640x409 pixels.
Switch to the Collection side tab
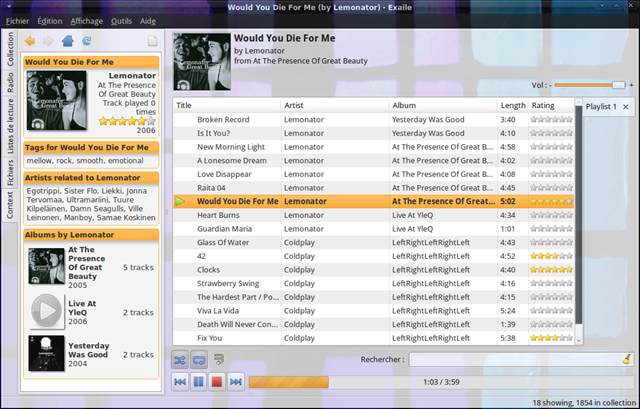(x=10, y=49)
